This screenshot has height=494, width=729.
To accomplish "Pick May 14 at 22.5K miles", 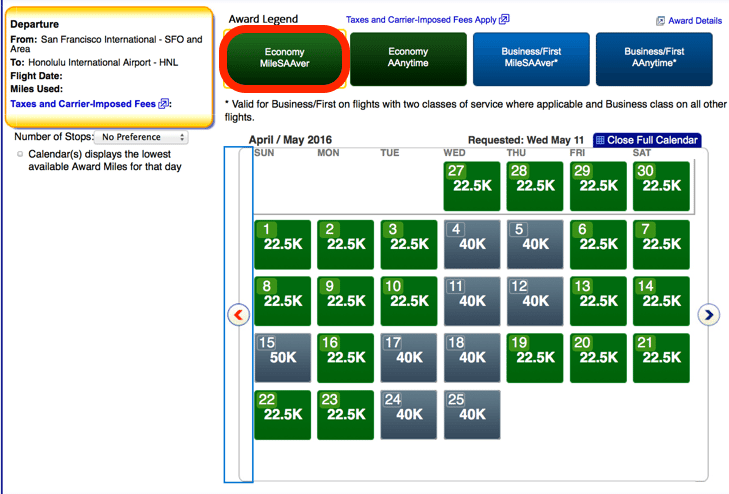I will (661, 301).
